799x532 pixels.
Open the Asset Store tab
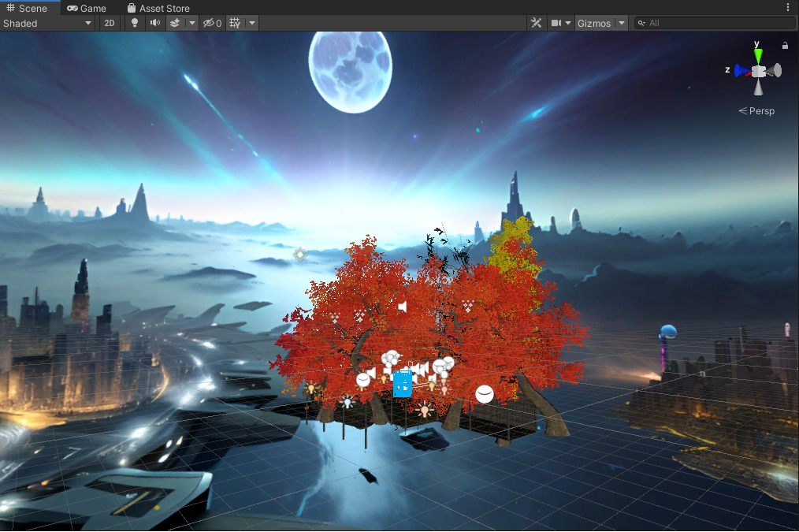(158, 8)
